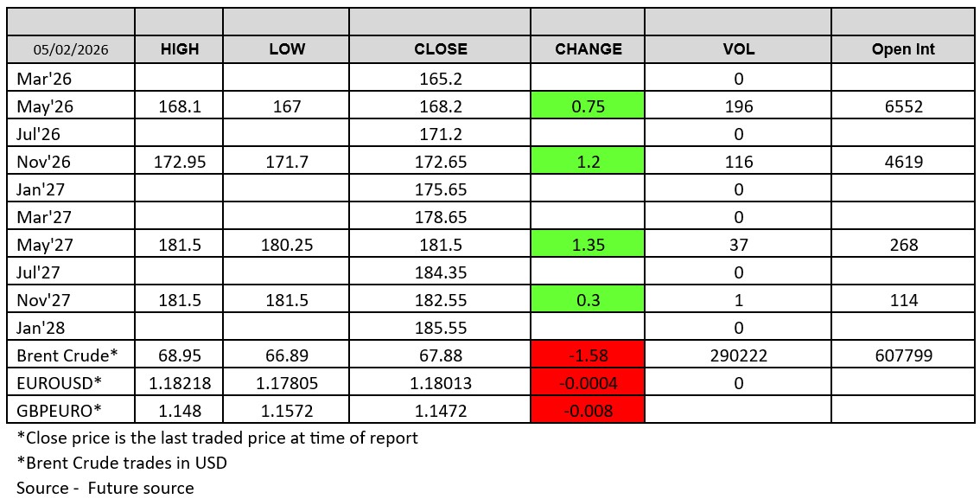
Task: Select the May'27 low value 180.25
Action: coord(286,245)
